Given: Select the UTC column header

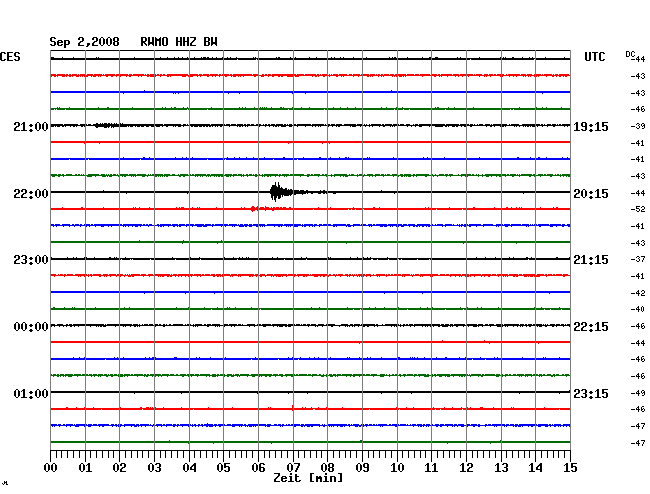Looking at the screenshot, I should coord(594,57).
